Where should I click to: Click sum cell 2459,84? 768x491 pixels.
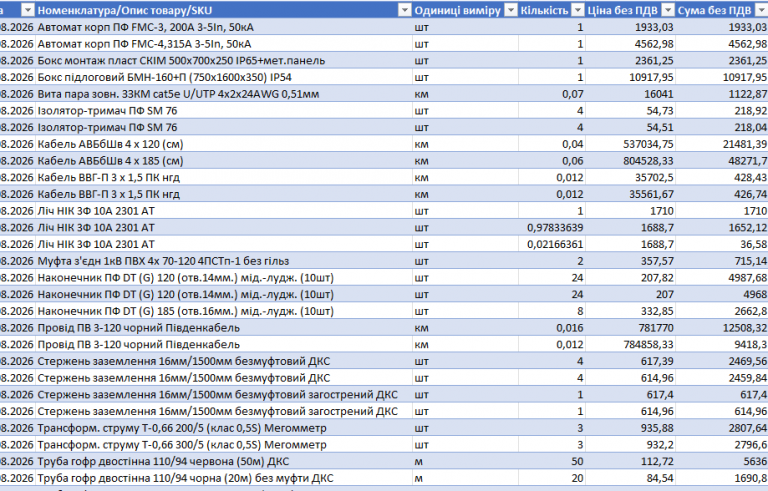tap(722, 378)
